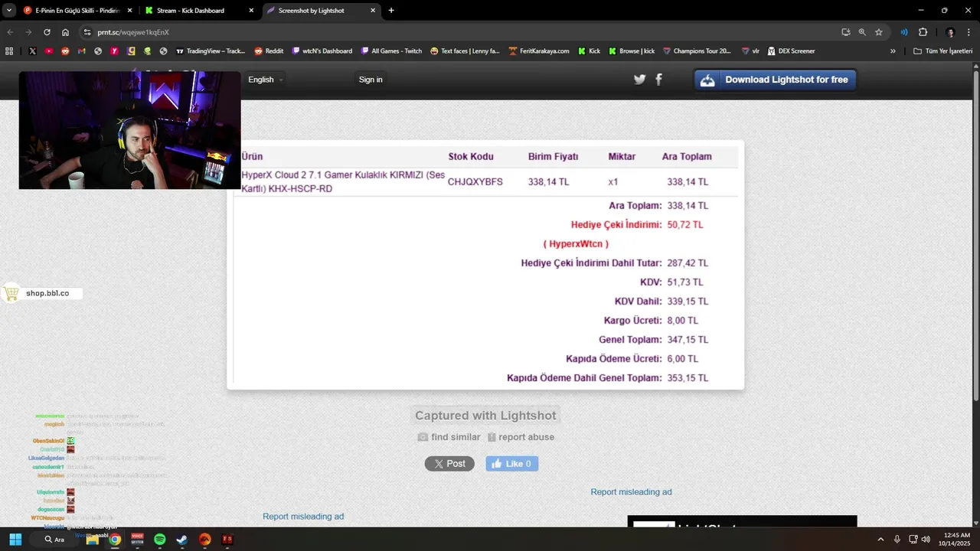This screenshot has width=980, height=551.
Task: Open the English language dropdown
Action: tap(265, 80)
